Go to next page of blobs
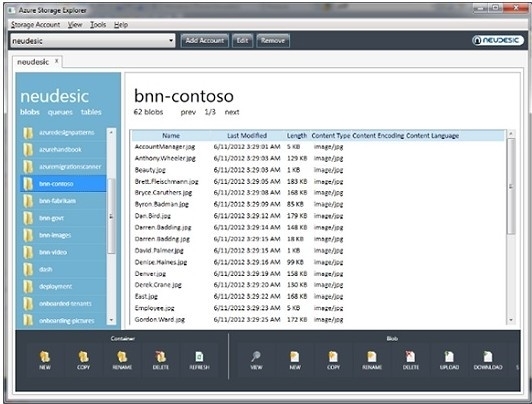 pos(232,112)
